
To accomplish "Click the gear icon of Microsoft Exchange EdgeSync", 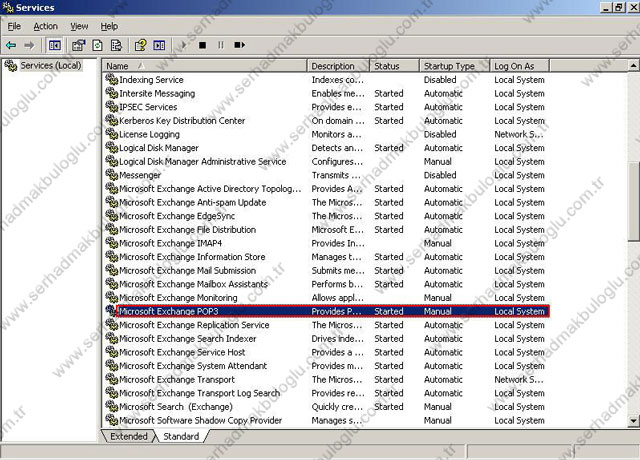I will click(111, 216).
